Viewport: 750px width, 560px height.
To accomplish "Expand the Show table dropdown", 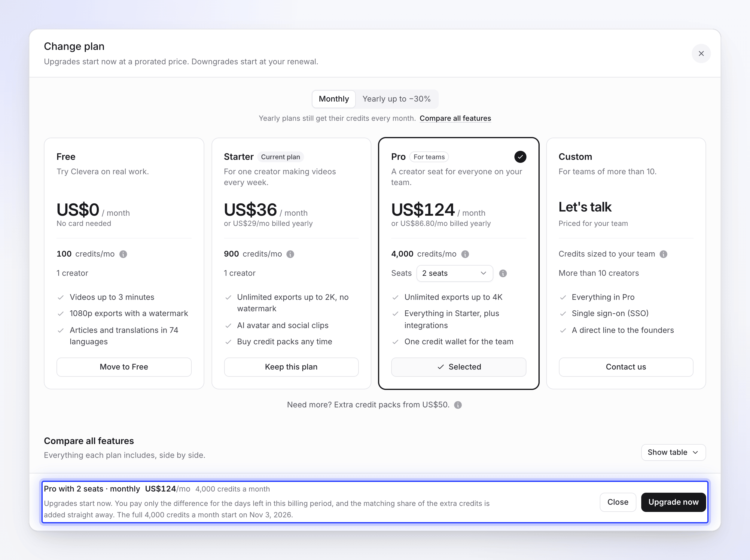I will (x=673, y=452).
